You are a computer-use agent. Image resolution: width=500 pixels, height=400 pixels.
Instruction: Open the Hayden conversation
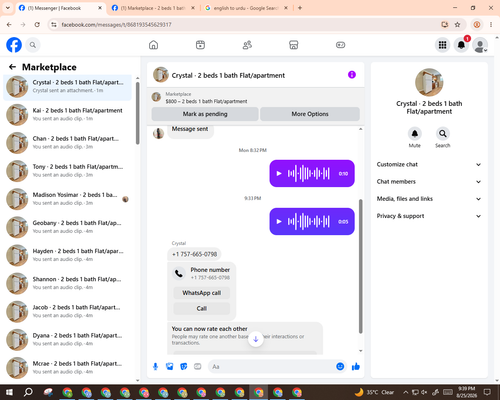click(67, 255)
